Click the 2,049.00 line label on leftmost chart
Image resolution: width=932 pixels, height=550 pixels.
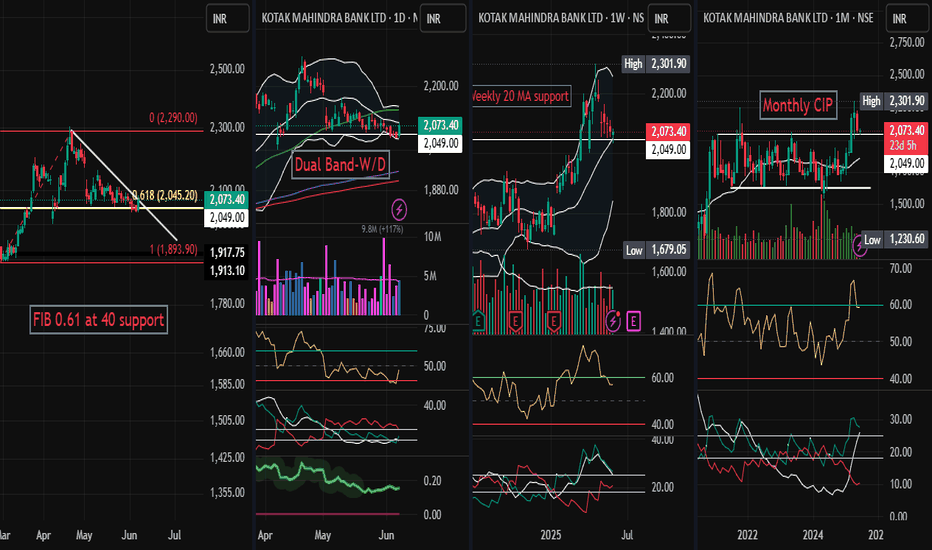point(226,218)
